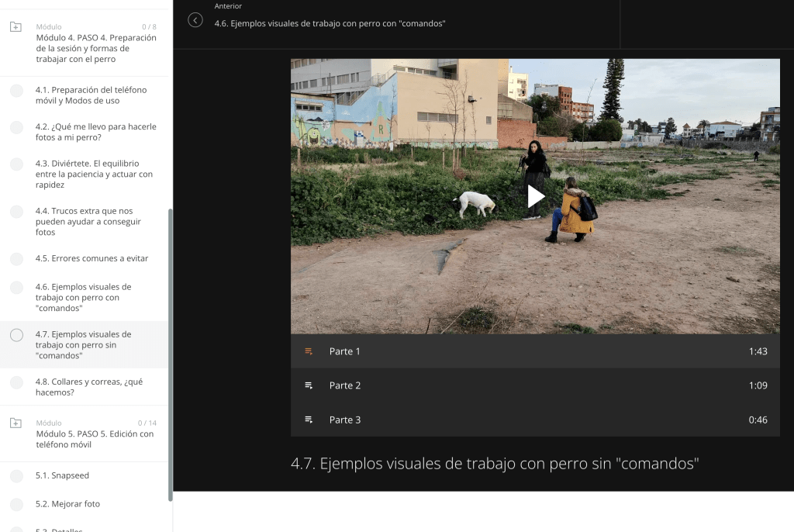Open lesson 4.2 ¿Qué me llevo para hacerle fotos

coord(95,132)
